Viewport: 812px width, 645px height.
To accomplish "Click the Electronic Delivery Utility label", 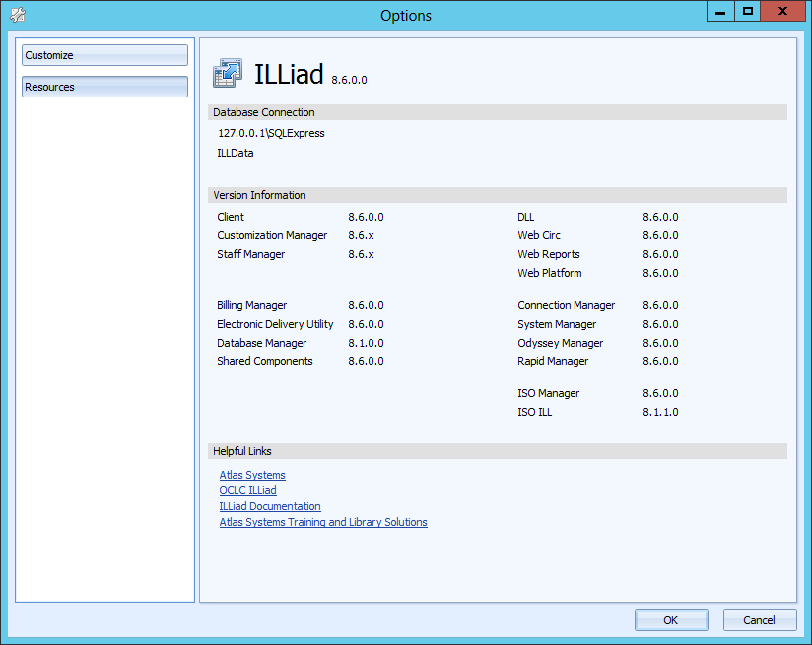I will (x=275, y=324).
